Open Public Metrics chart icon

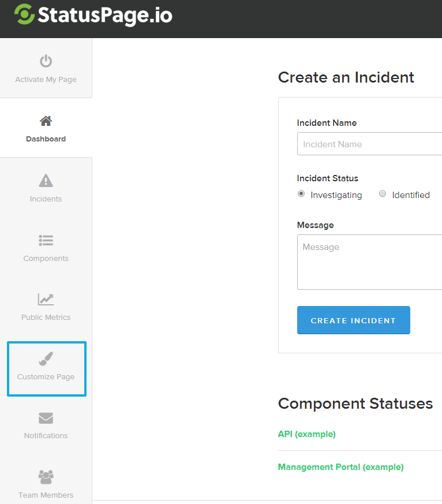click(x=46, y=299)
